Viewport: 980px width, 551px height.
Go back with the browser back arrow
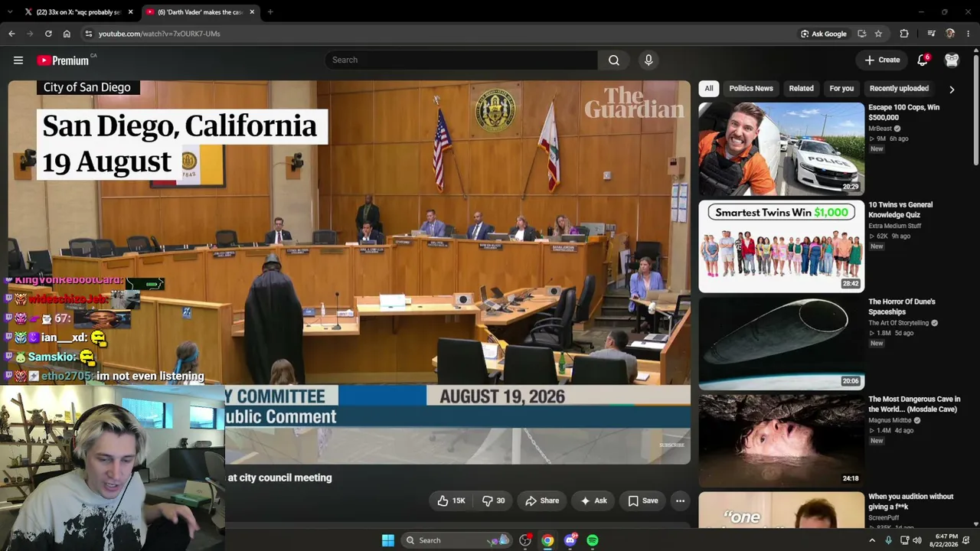pos(11,34)
